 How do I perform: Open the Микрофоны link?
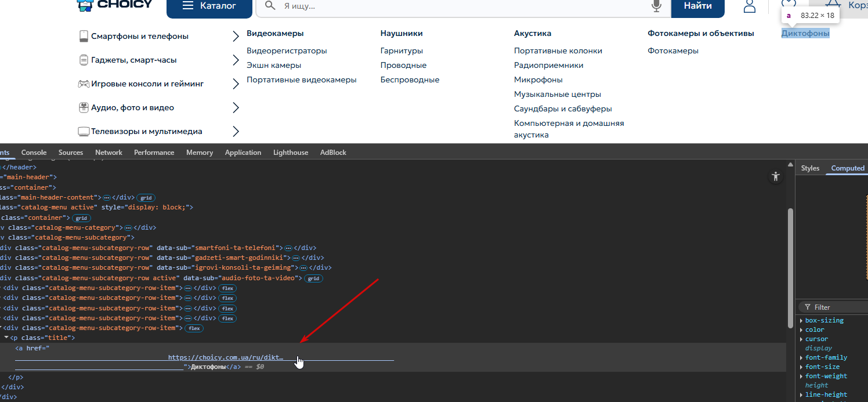(x=538, y=80)
